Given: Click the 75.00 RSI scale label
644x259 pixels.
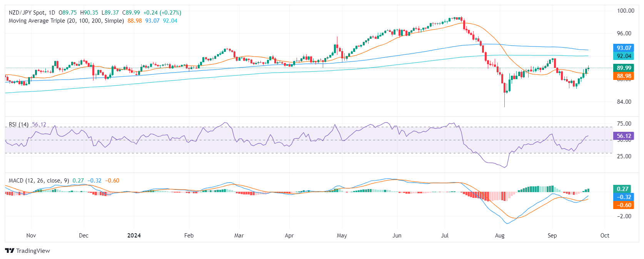Looking at the screenshot, I should (624, 124).
